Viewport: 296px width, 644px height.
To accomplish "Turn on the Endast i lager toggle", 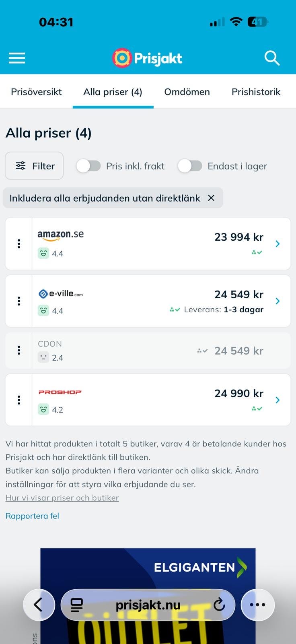I will 190,166.
